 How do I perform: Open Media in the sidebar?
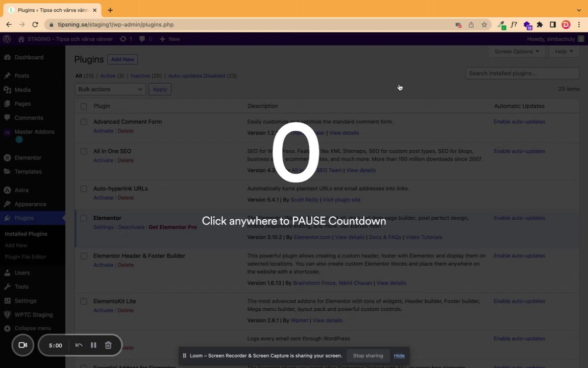(x=22, y=90)
